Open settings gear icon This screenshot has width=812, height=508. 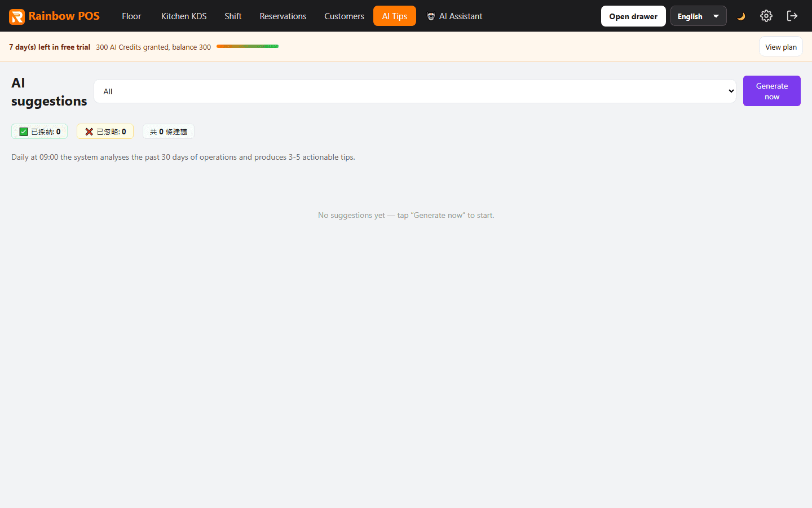766,16
